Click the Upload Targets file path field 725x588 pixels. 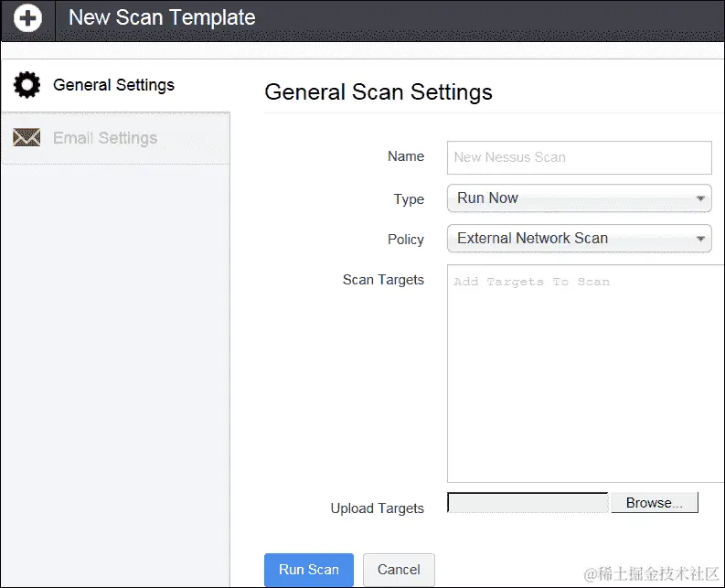[528, 502]
